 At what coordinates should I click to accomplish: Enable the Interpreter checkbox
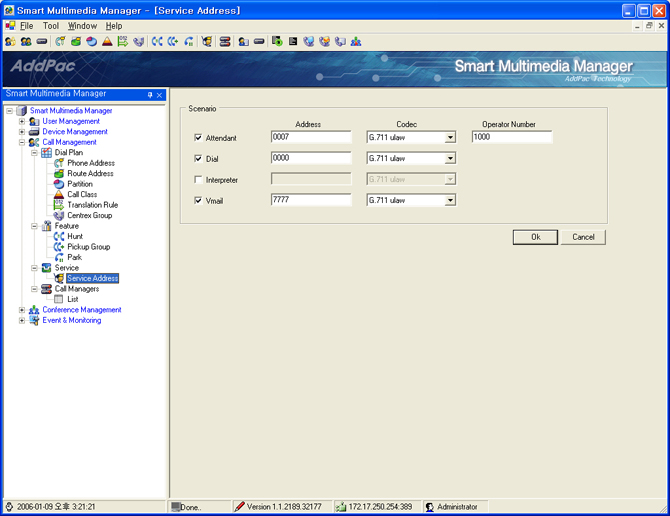click(x=198, y=179)
